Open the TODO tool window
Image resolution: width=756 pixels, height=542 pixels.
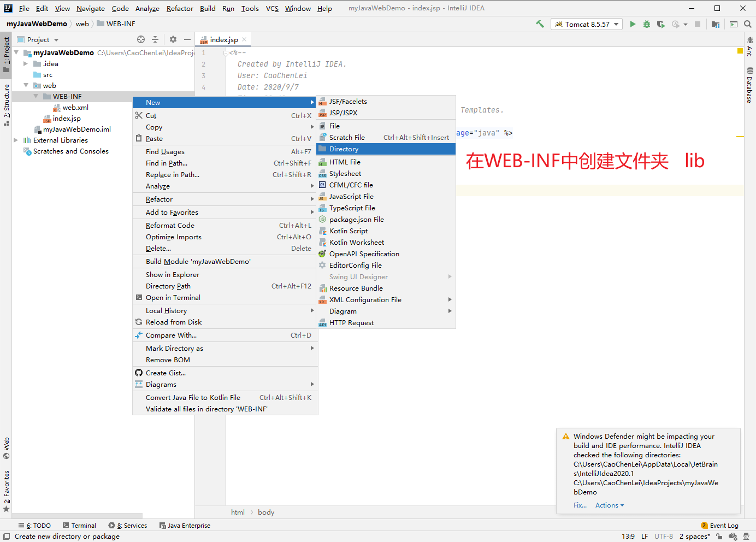pyautogui.click(x=34, y=526)
